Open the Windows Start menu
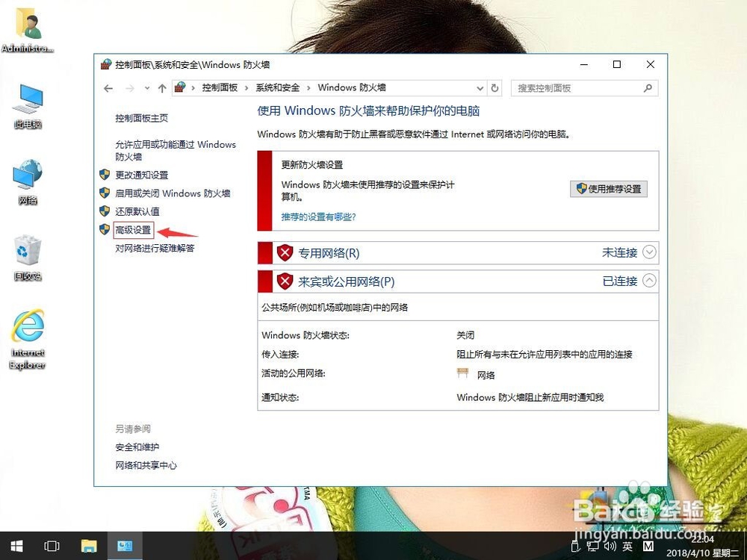The height and width of the screenshot is (560, 747). pyautogui.click(x=16, y=546)
